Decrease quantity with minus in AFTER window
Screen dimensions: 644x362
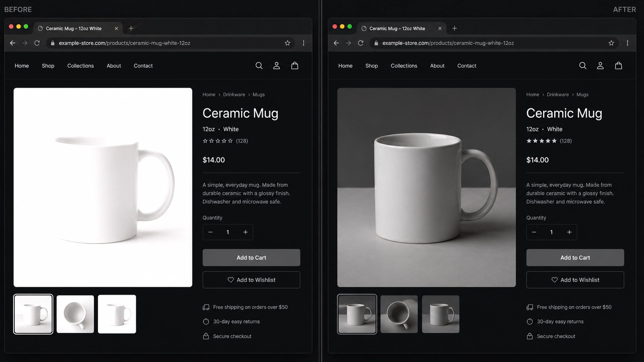click(534, 232)
